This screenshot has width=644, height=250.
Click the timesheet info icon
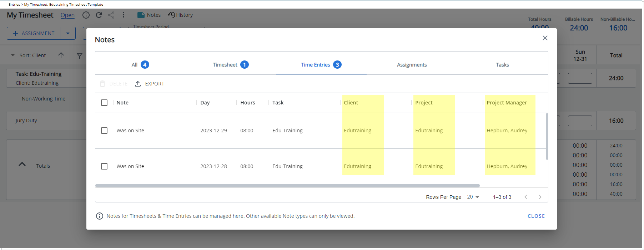[x=86, y=15]
